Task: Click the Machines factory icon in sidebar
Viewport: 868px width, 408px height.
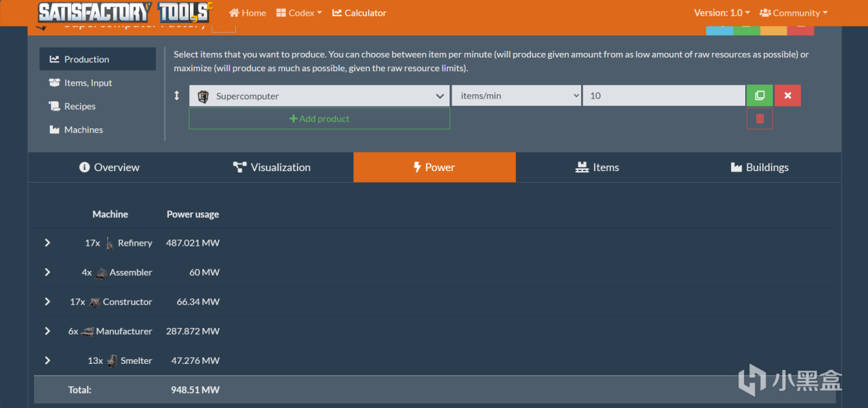Action: tap(54, 130)
